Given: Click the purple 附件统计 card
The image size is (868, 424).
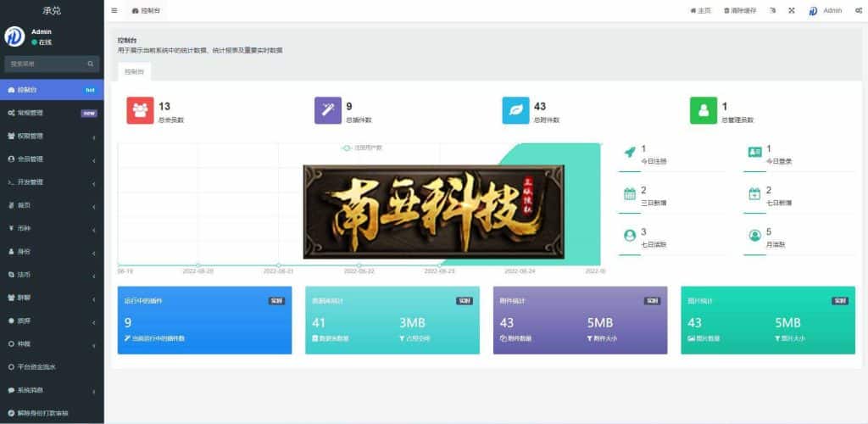Looking at the screenshot, I should 580,320.
